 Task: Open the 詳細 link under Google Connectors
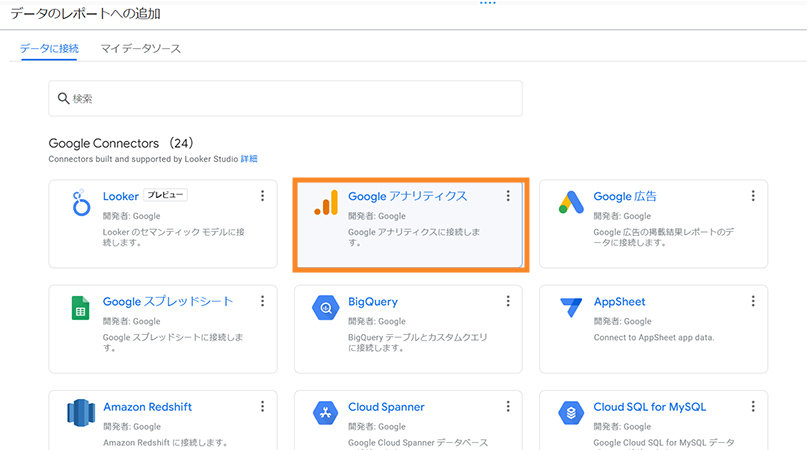point(249,159)
